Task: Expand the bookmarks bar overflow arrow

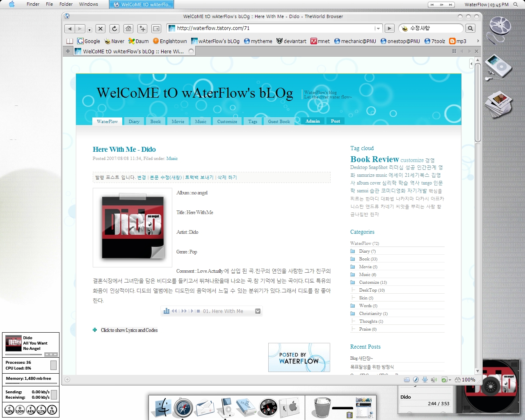Action: pos(478,41)
